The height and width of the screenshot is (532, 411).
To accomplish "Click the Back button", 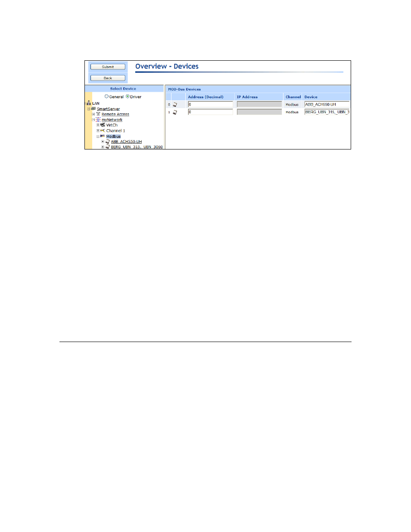I will pos(108,78).
